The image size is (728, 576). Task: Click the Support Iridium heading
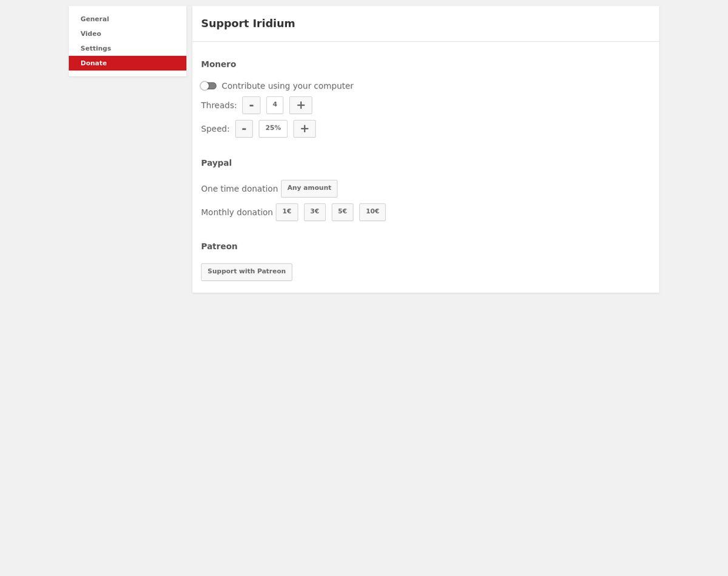(x=248, y=24)
